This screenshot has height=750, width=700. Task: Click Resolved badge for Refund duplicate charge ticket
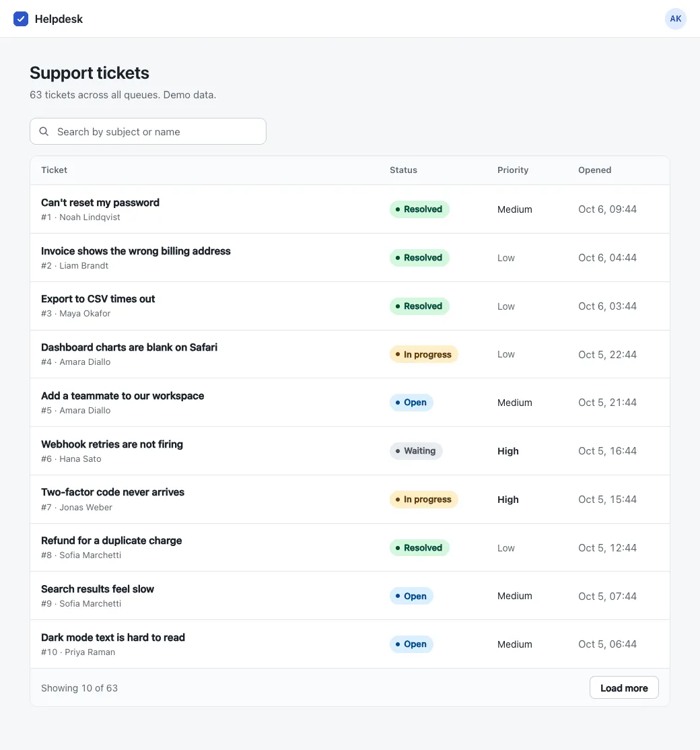419,547
